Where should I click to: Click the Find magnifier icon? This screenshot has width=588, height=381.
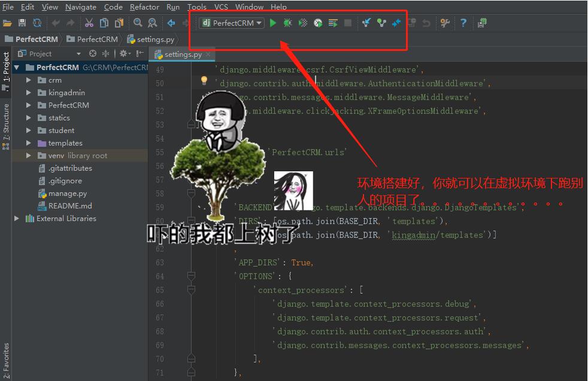click(x=138, y=23)
